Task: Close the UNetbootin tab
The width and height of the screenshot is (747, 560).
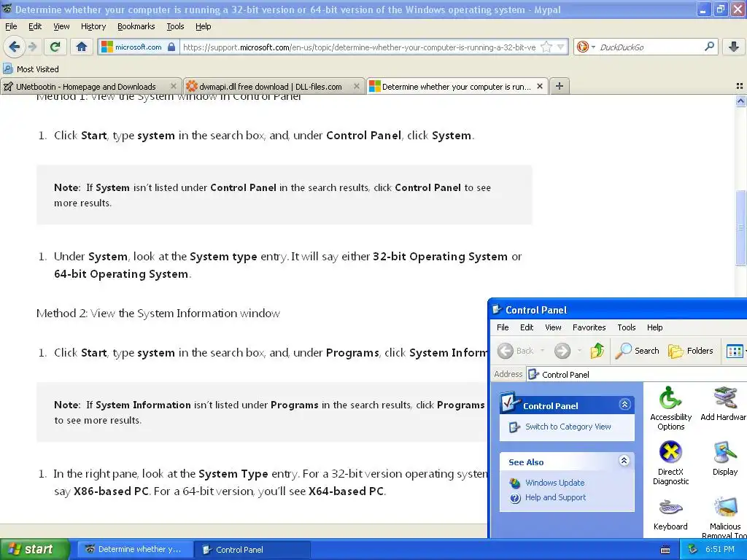Action: (174, 86)
